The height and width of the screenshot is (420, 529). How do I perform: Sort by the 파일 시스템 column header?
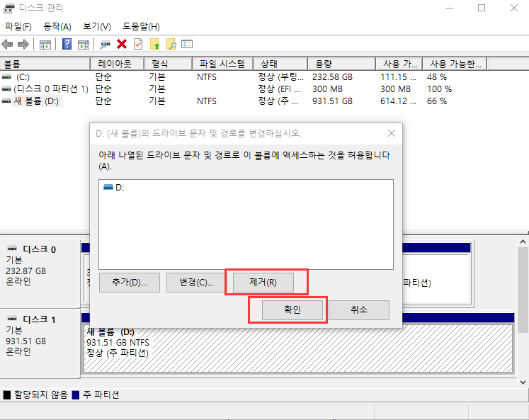[222, 64]
